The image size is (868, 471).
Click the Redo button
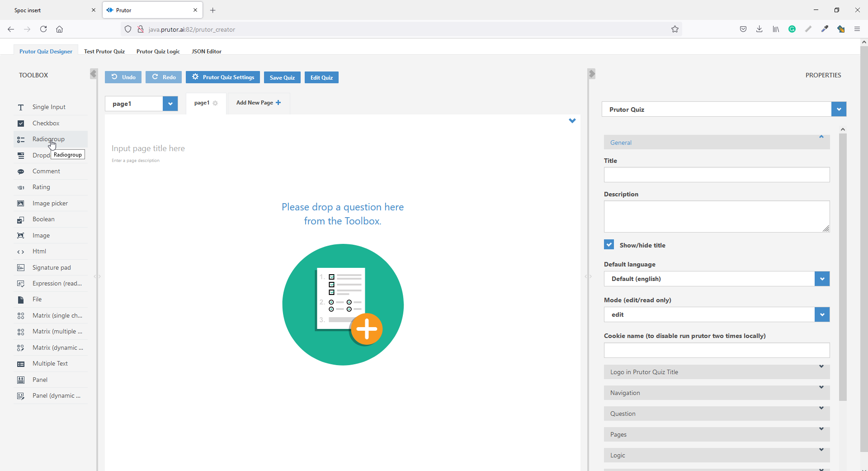tap(164, 77)
